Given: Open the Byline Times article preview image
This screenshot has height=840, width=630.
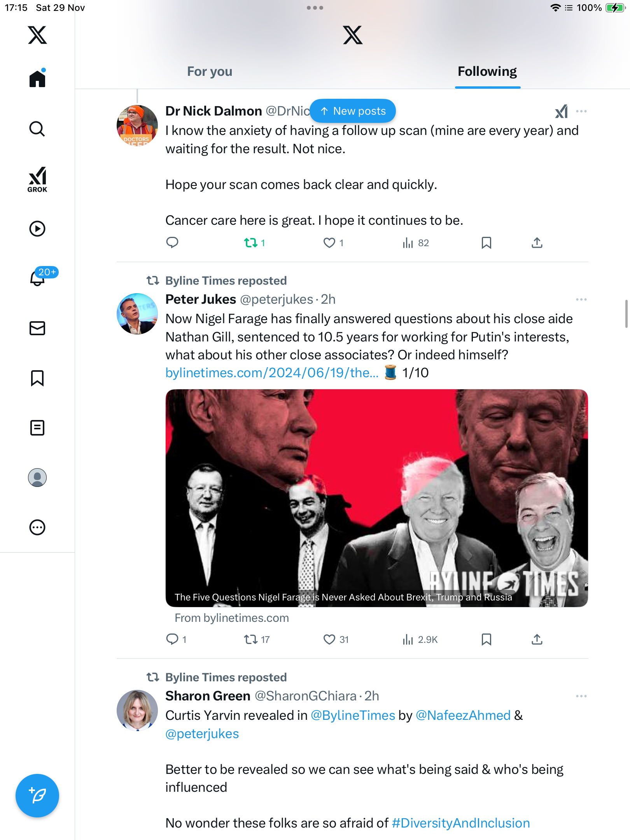Looking at the screenshot, I should 376,498.
